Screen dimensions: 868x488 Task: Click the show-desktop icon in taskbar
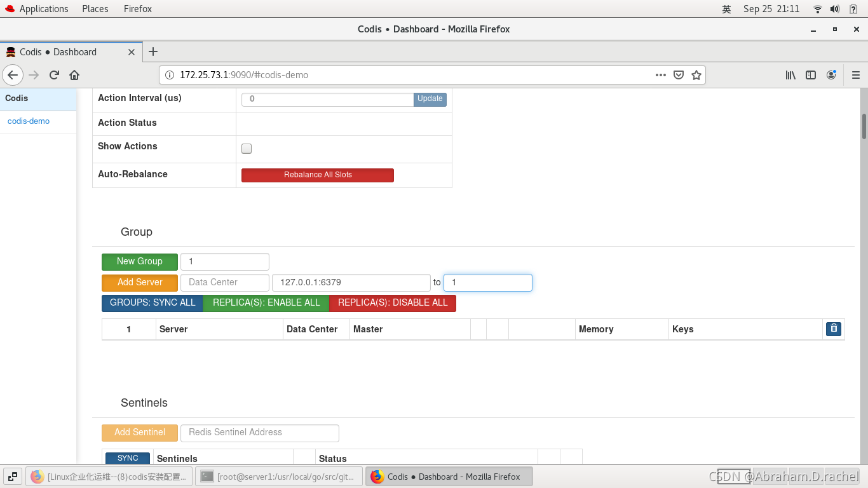(12, 477)
